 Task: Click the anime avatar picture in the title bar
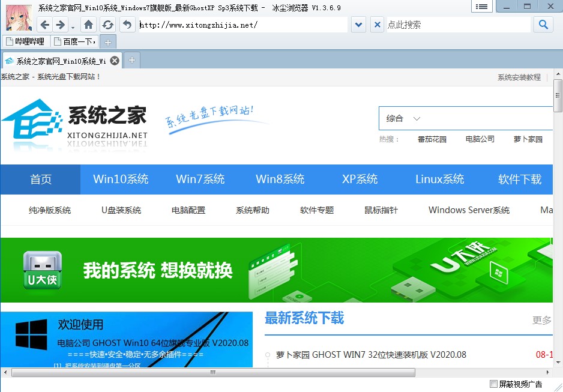point(19,17)
